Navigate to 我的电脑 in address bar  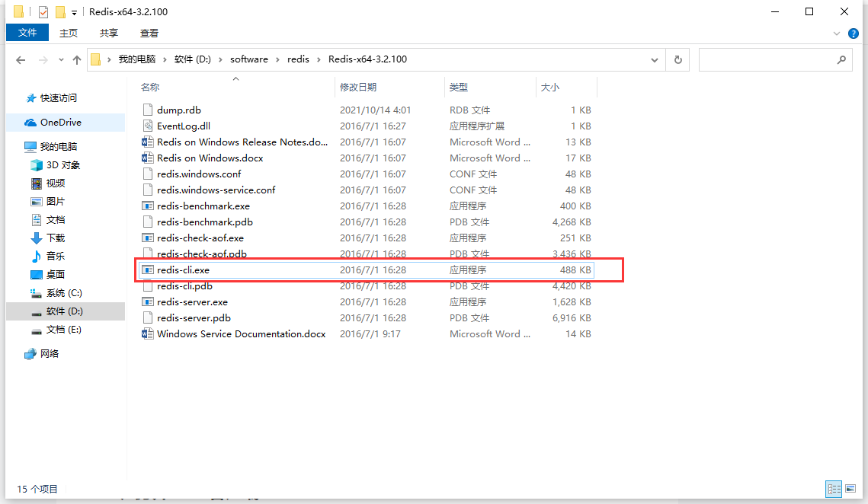136,59
